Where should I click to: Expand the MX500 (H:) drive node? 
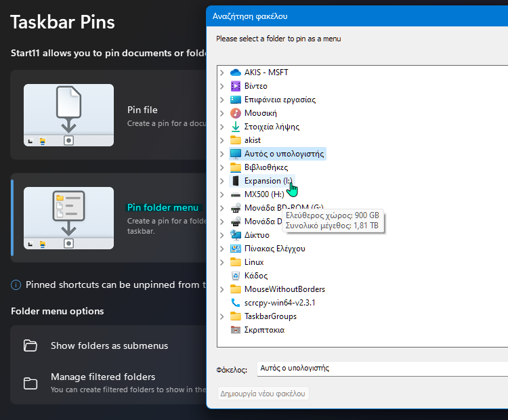coord(222,194)
